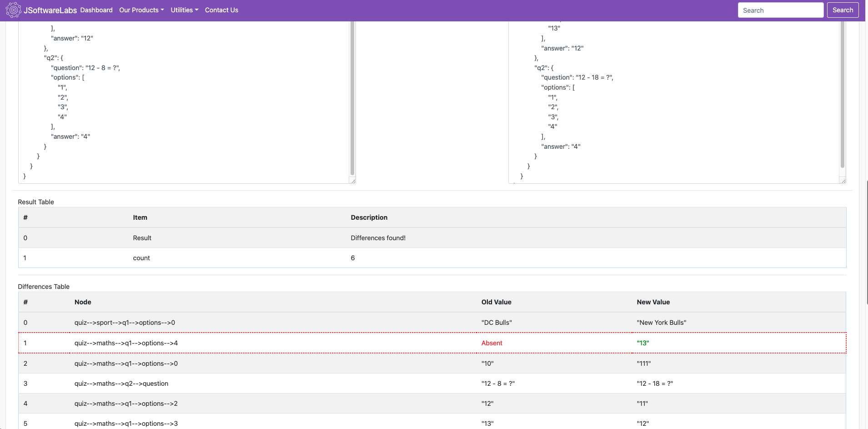
Task: Select the "12 - 8 = ?" question line in left JSON
Action: (x=85, y=68)
